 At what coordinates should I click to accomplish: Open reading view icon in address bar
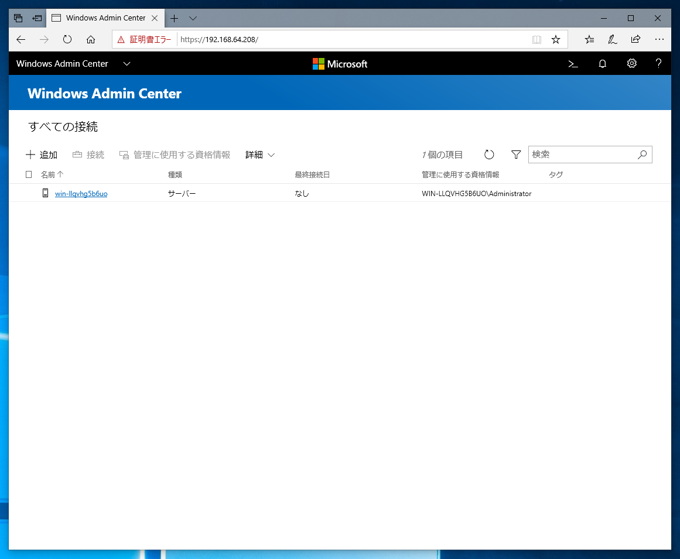click(x=536, y=40)
